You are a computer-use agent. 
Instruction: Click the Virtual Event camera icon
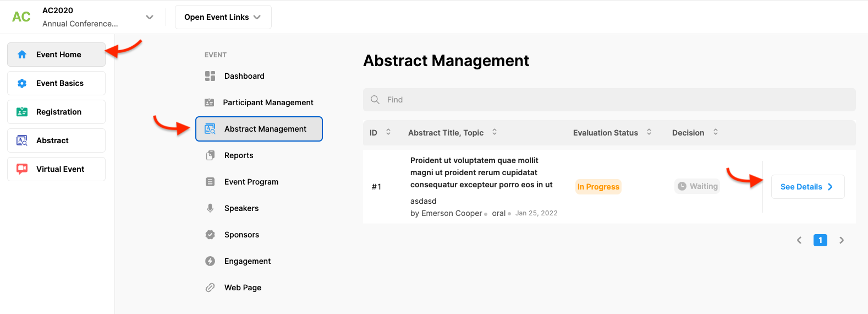22,169
